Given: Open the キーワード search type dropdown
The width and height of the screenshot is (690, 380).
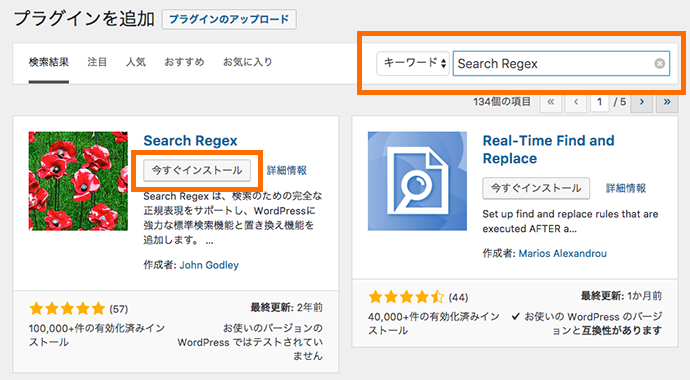Looking at the screenshot, I should pyautogui.click(x=413, y=63).
